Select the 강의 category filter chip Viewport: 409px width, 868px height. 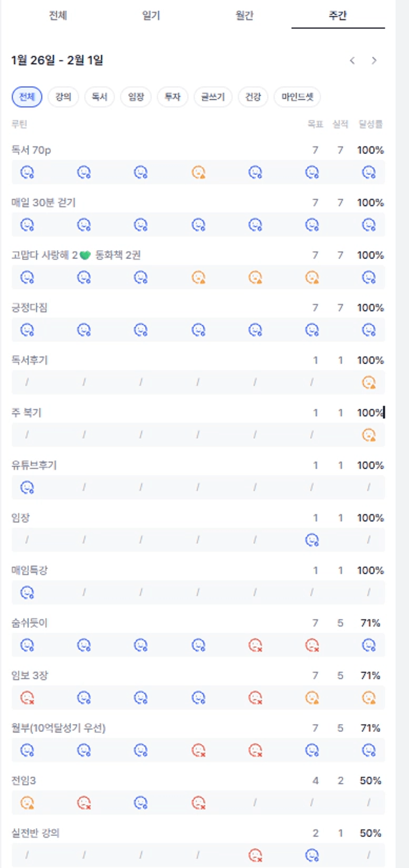coord(63,97)
